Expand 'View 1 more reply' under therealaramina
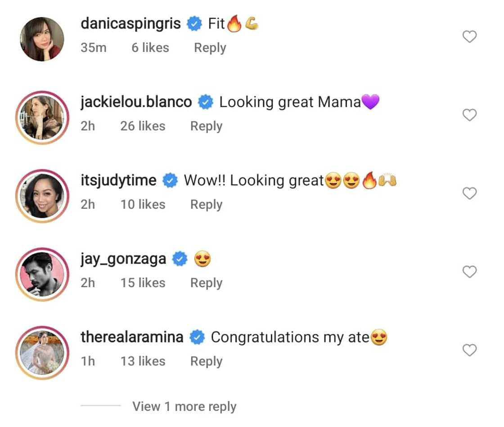Screen dimensions: 504x427 [184, 406]
